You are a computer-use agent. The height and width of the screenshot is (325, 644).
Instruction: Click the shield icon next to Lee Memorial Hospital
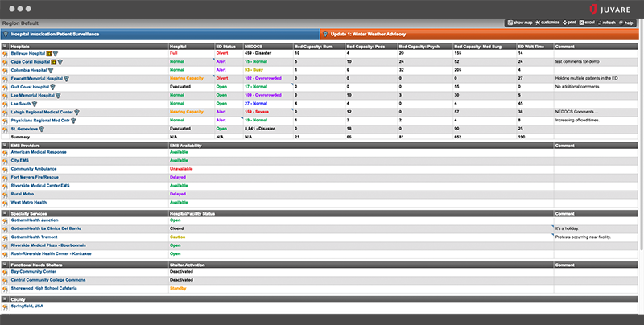(58, 96)
